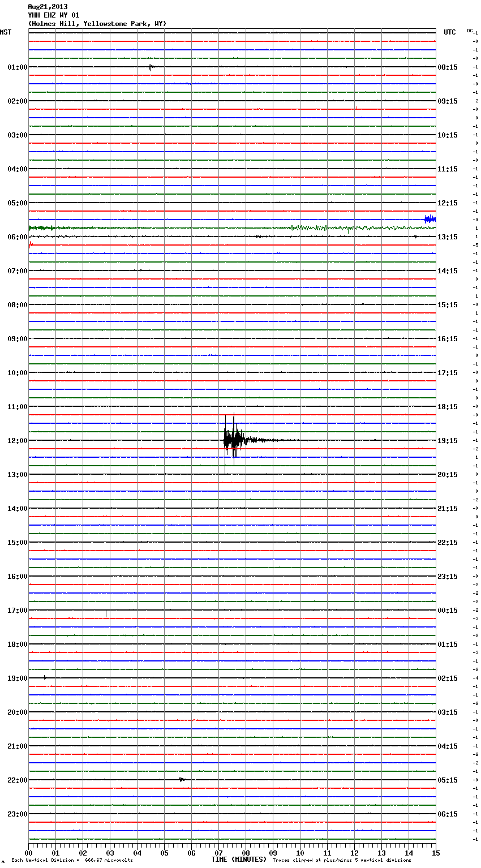Image resolution: width=481 pixels, height=868 pixels.
Task: Select the 10:00 MST row label
Action: [x=17, y=373]
